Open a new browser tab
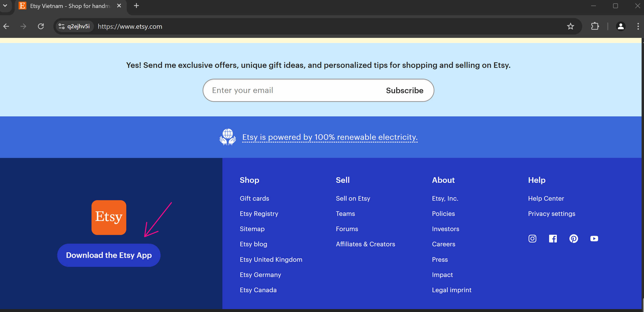Viewport: 644px width, 312px height. (x=136, y=6)
